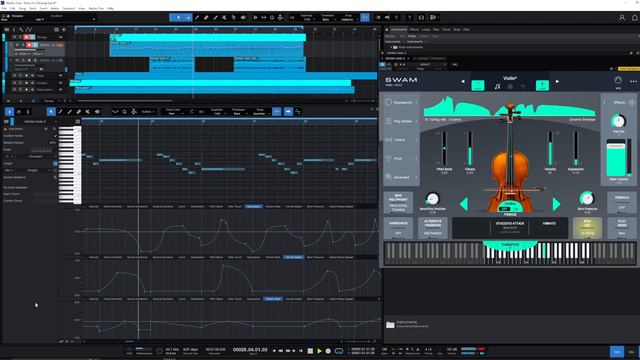The height and width of the screenshot is (360, 640).
Task: Switch to the Pool browser tab
Action: point(466,29)
